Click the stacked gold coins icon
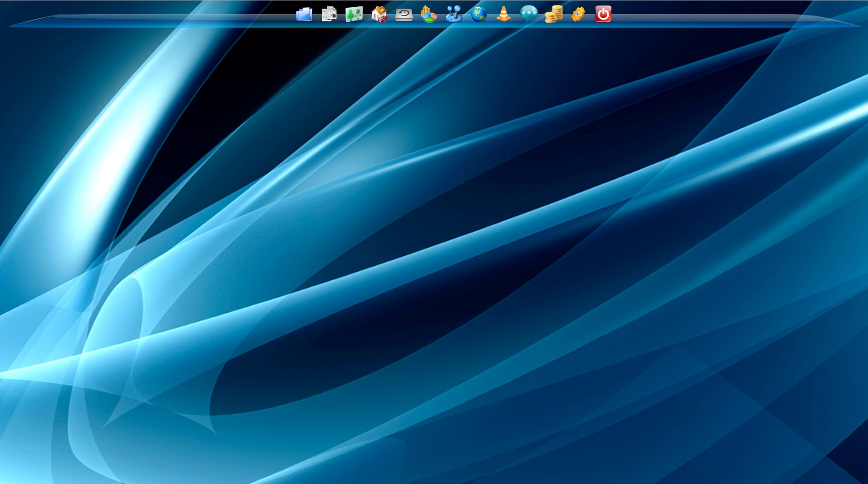 coord(553,14)
